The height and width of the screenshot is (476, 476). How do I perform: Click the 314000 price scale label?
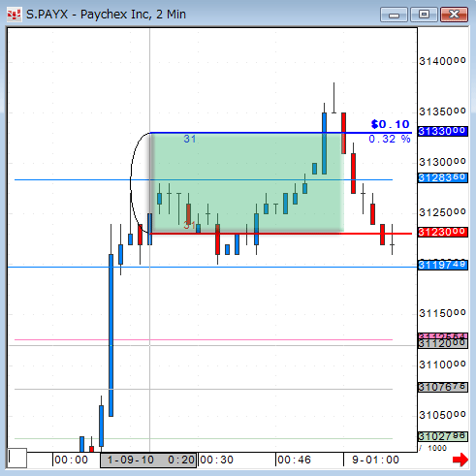(442, 61)
